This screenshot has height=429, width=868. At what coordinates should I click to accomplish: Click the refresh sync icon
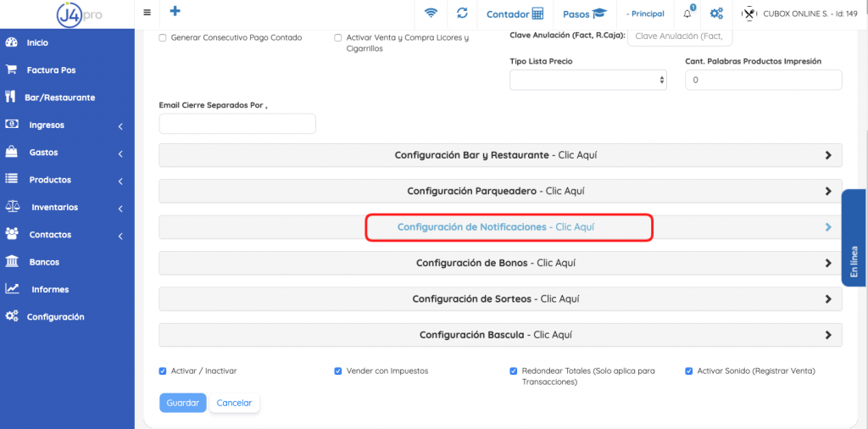coord(462,14)
